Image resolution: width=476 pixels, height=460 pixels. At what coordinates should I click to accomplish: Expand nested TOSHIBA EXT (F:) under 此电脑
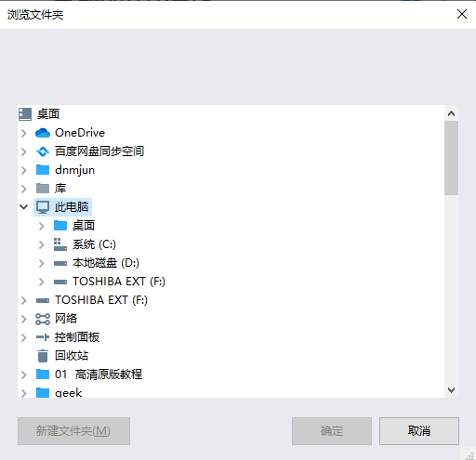(x=41, y=282)
